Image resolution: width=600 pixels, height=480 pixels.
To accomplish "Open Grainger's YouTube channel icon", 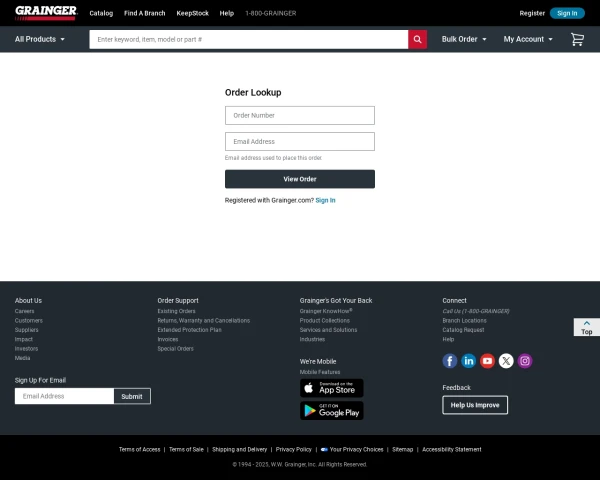I will tap(487, 361).
